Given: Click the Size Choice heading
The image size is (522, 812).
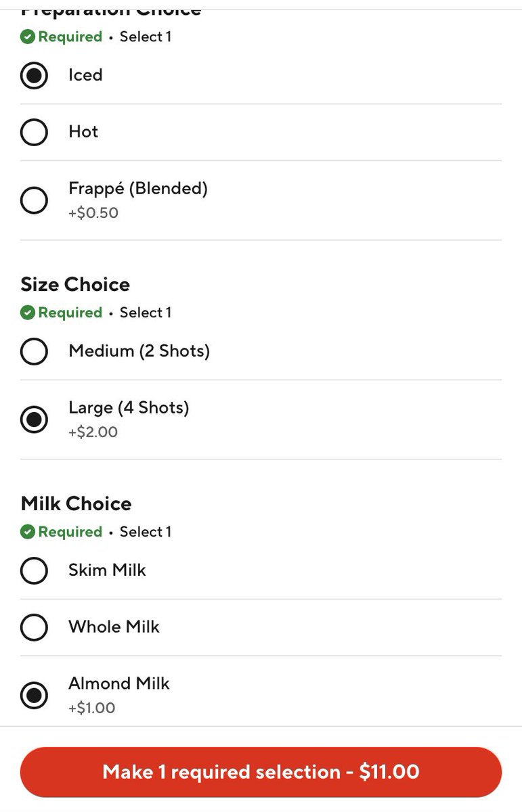Looking at the screenshot, I should 75,284.
